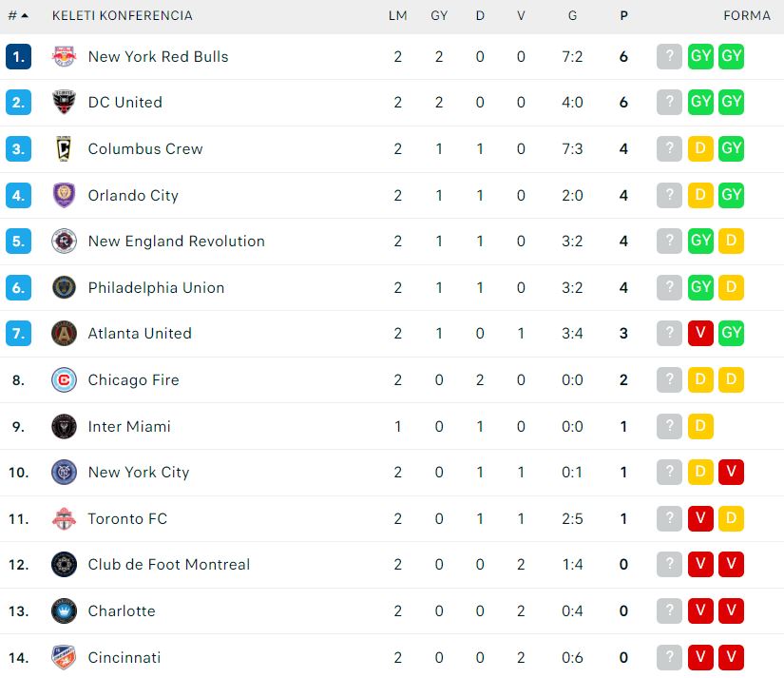
Task: Sort standings by P points column
Action: click(623, 15)
